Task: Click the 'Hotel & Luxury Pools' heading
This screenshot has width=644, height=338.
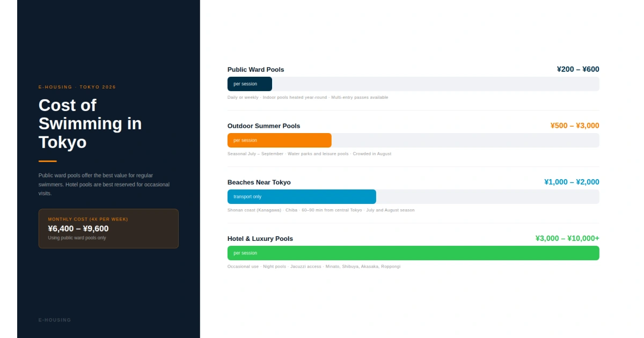Action: (260, 239)
